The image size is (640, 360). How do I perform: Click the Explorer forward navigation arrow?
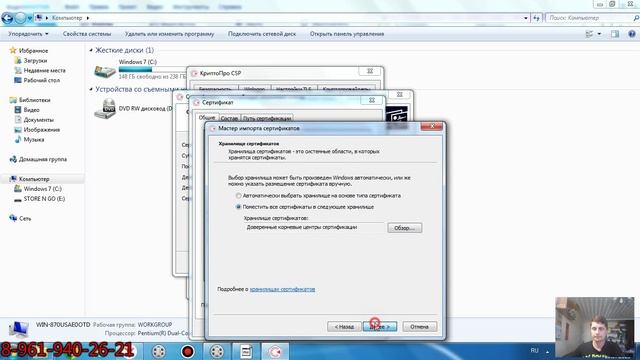[x=20, y=18]
